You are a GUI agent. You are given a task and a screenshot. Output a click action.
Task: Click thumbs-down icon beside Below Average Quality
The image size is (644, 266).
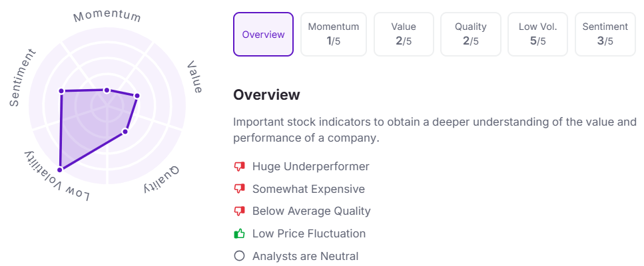click(x=239, y=211)
